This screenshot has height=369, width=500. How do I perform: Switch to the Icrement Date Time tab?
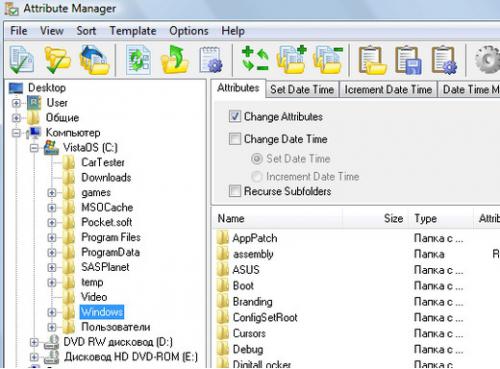388,89
